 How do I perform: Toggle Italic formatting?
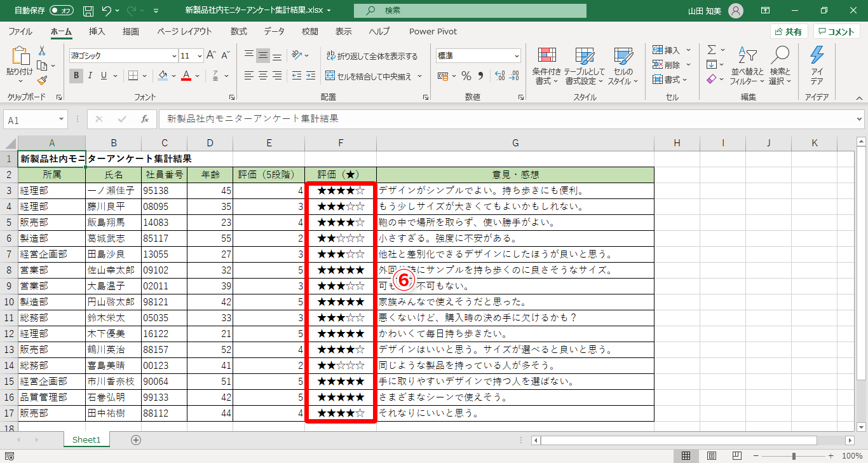click(90, 76)
